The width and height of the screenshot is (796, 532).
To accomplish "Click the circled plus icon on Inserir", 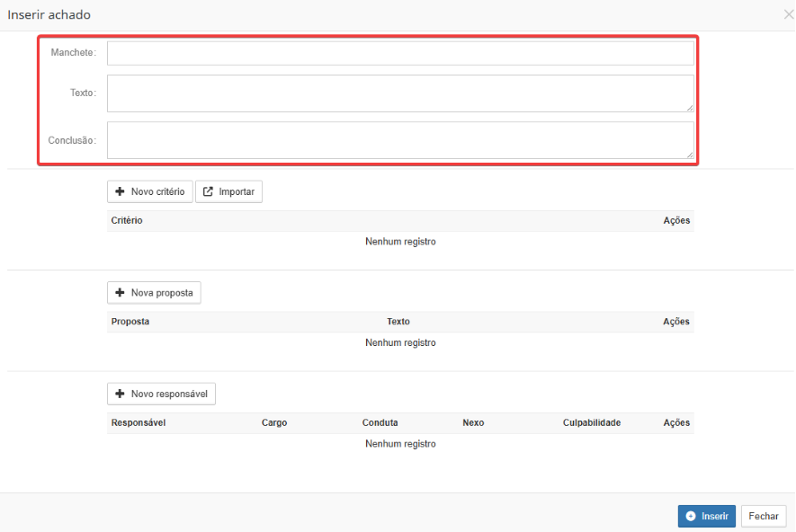I will pyautogui.click(x=691, y=516).
